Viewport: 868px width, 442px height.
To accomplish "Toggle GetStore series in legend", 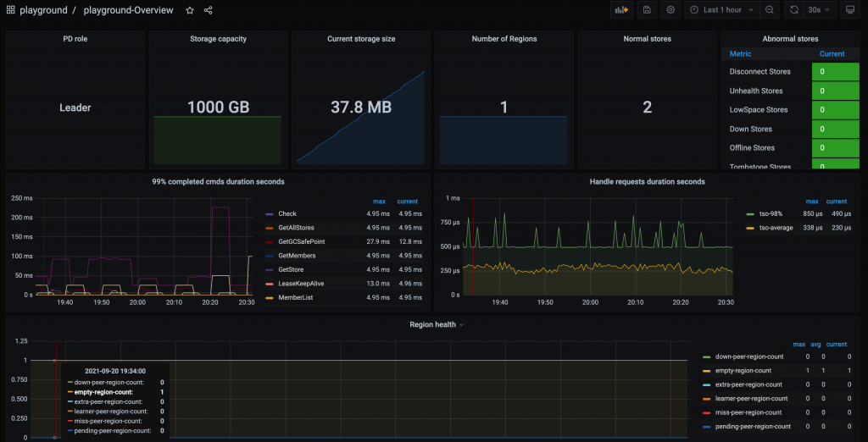I will [x=291, y=269].
